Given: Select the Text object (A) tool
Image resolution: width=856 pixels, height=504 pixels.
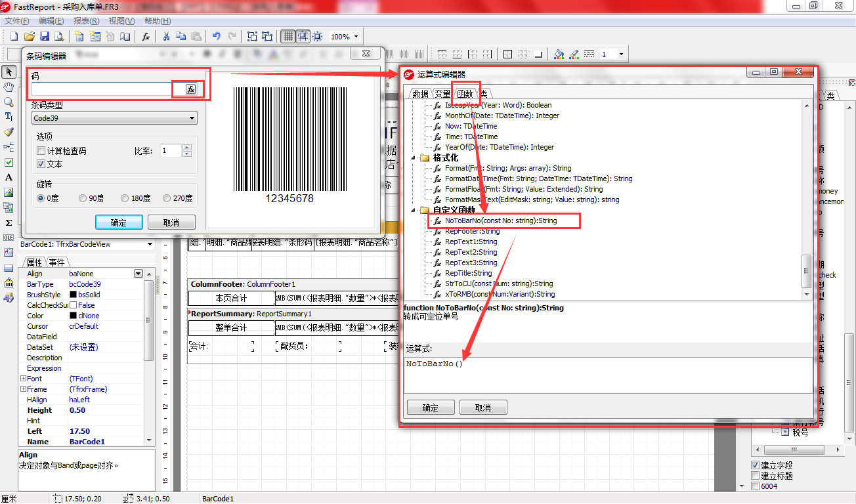Looking at the screenshot, I should coord(9,177).
